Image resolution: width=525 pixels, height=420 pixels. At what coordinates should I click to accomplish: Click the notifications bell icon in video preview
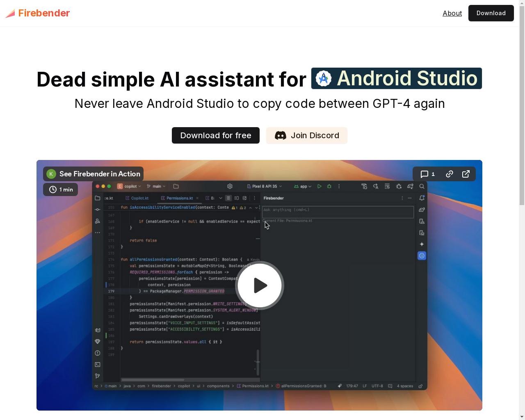422,198
